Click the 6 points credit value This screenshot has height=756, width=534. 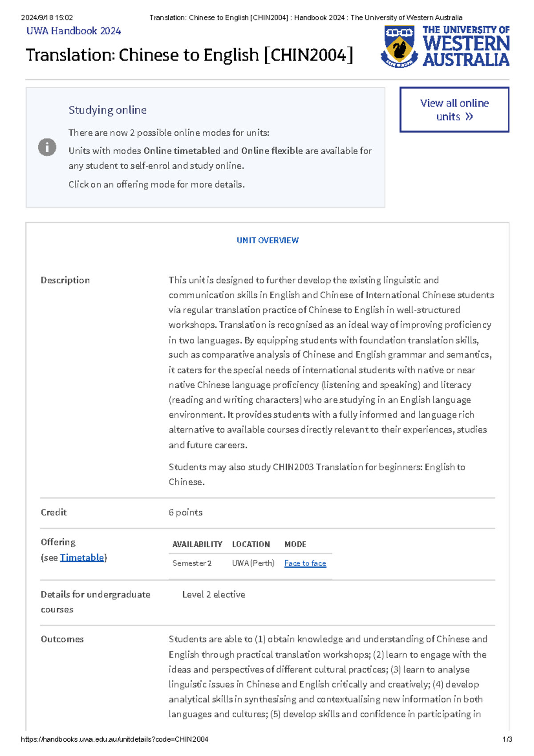click(186, 512)
